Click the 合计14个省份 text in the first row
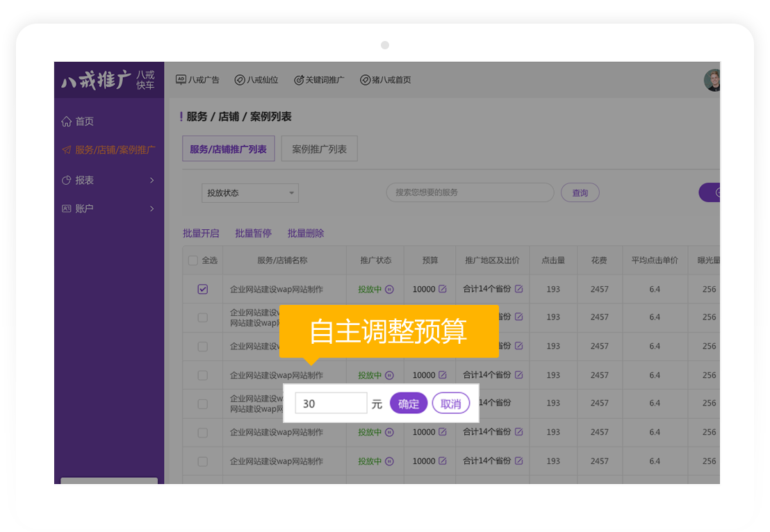The width and height of the screenshot is (770, 532). pos(487,289)
